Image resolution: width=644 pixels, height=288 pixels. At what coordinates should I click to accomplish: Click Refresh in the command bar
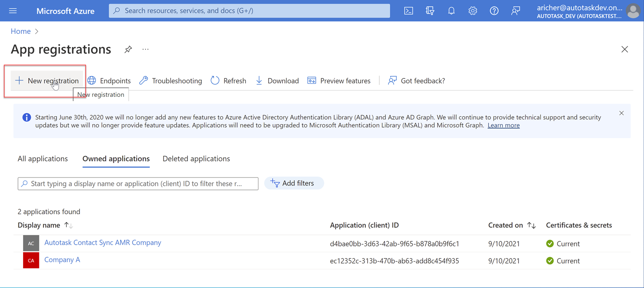click(x=229, y=81)
